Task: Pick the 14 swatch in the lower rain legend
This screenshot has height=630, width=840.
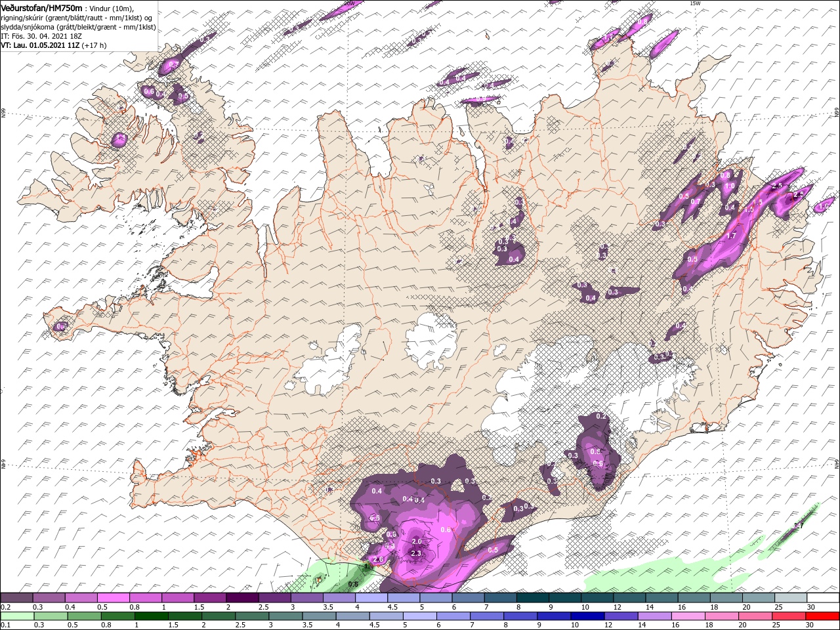Action: click(x=654, y=616)
